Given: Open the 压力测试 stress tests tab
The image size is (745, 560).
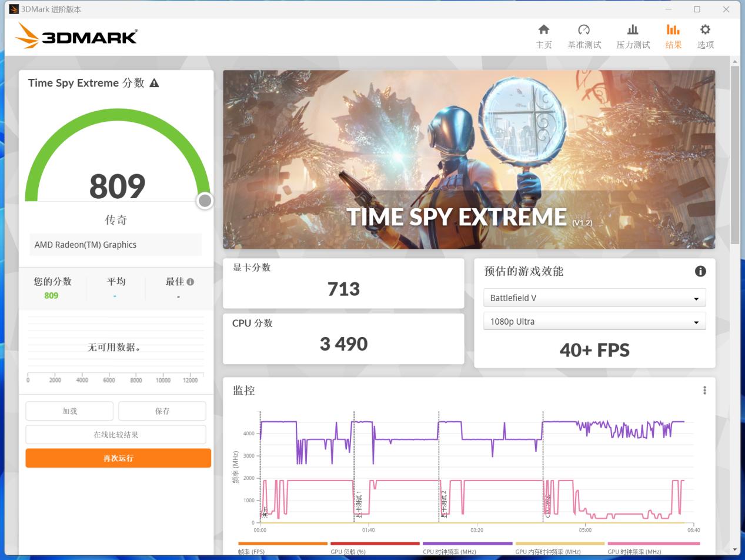Looking at the screenshot, I should point(633,36).
